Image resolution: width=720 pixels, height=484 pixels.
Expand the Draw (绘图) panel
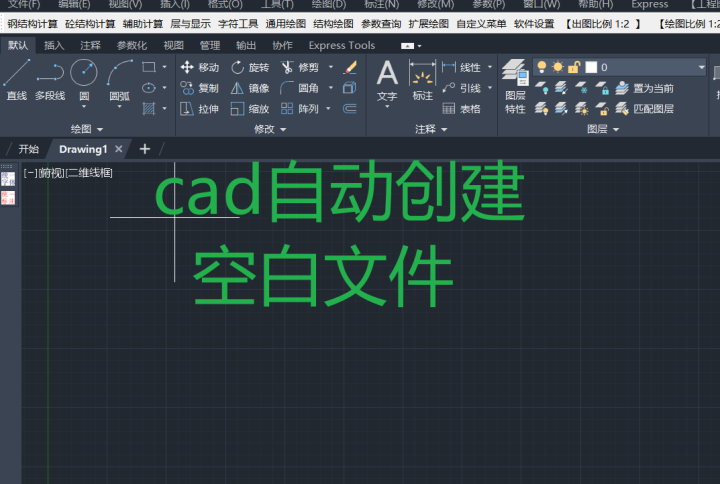(87, 129)
